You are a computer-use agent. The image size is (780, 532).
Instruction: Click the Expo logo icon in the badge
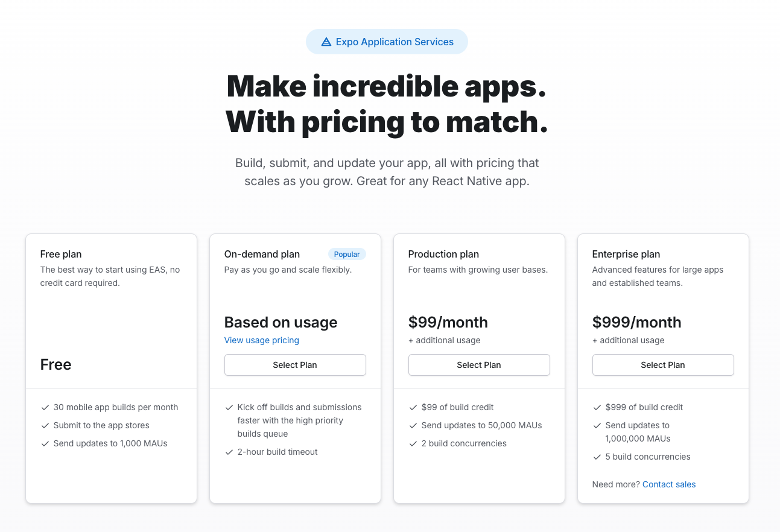[326, 42]
